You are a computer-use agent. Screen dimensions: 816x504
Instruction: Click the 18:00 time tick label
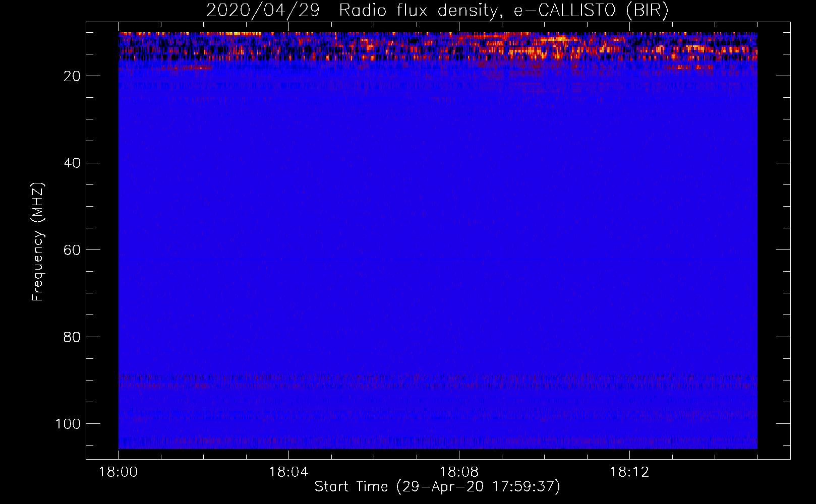[x=118, y=472]
